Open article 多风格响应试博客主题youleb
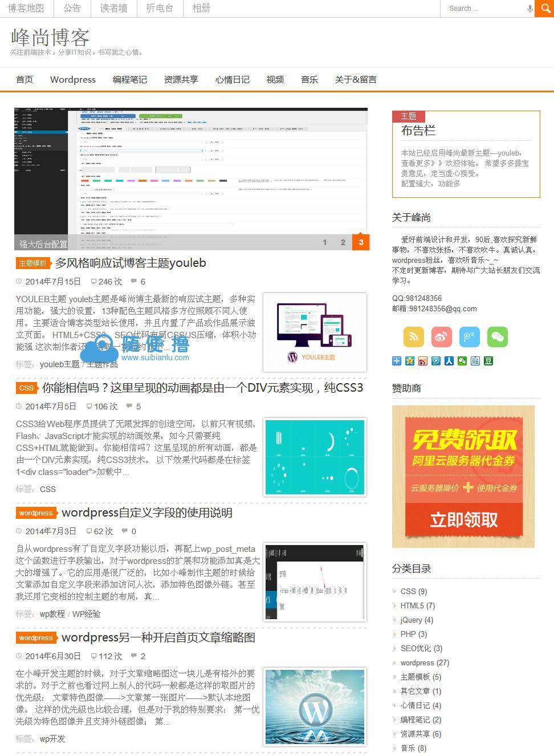This screenshot has height=756, width=554. tap(131, 263)
